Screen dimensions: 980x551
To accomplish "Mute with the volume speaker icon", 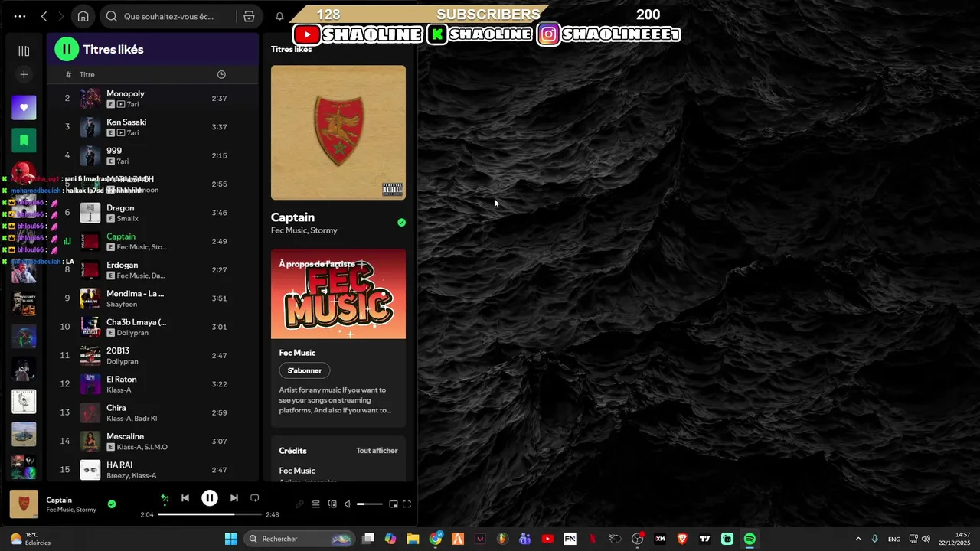I will [348, 504].
